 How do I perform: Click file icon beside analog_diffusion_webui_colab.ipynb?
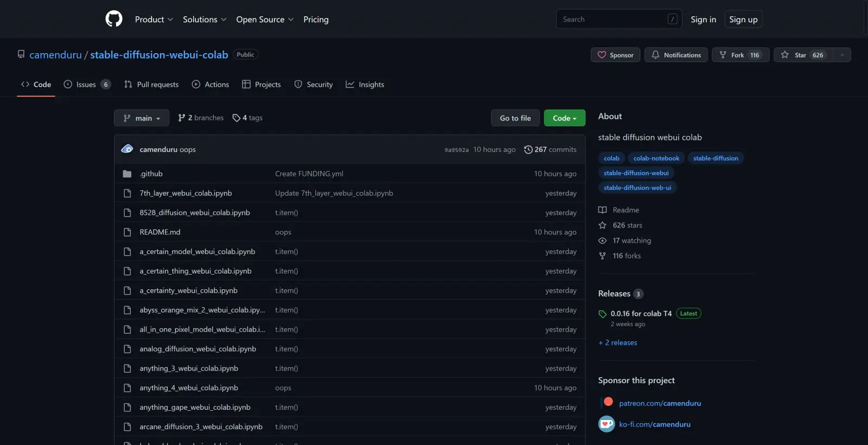pyautogui.click(x=127, y=349)
